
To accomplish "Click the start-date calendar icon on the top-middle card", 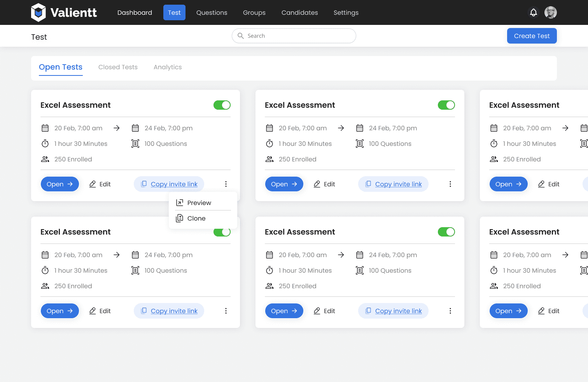I will (269, 128).
